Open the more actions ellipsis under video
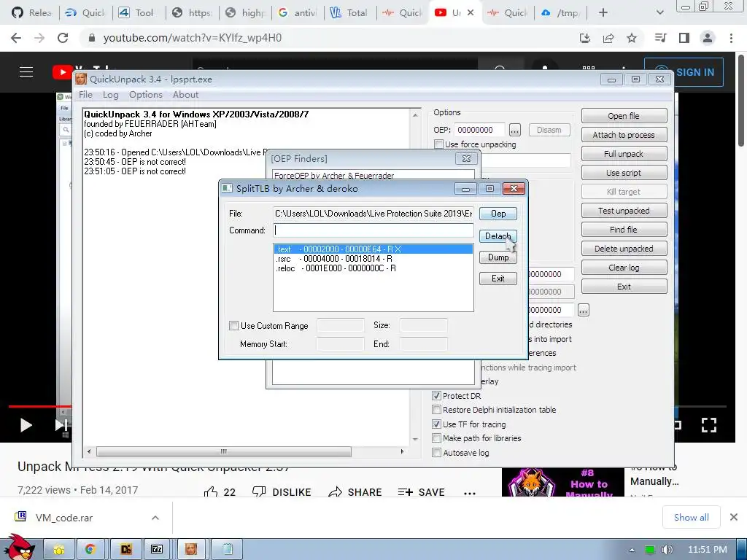Screen dimensions: 747x560 [x=470, y=494]
